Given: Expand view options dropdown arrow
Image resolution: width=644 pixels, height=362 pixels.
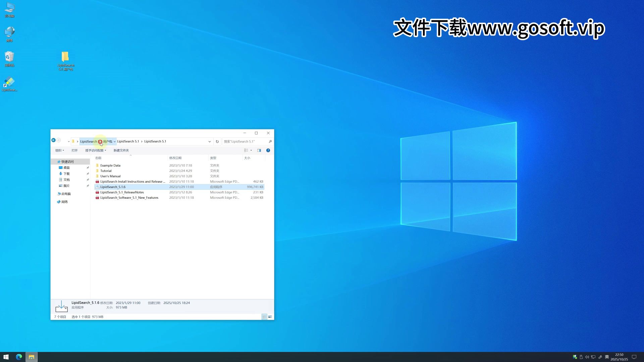Looking at the screenshot, I should (251, 150).
